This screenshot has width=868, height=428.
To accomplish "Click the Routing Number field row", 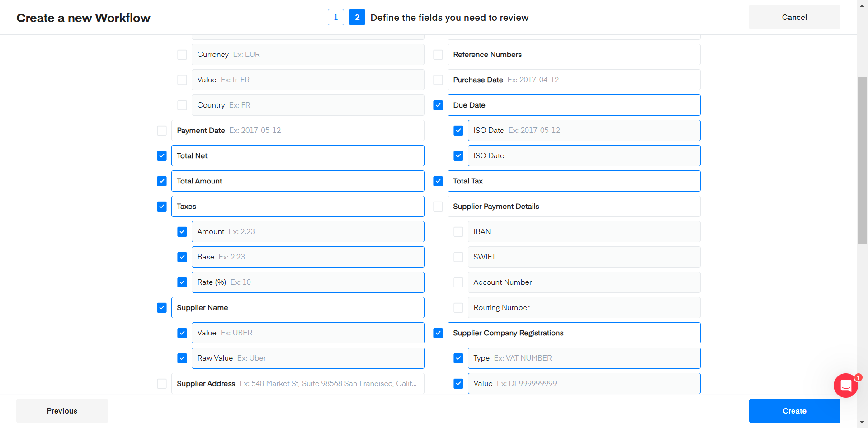I will pos(584,308).
